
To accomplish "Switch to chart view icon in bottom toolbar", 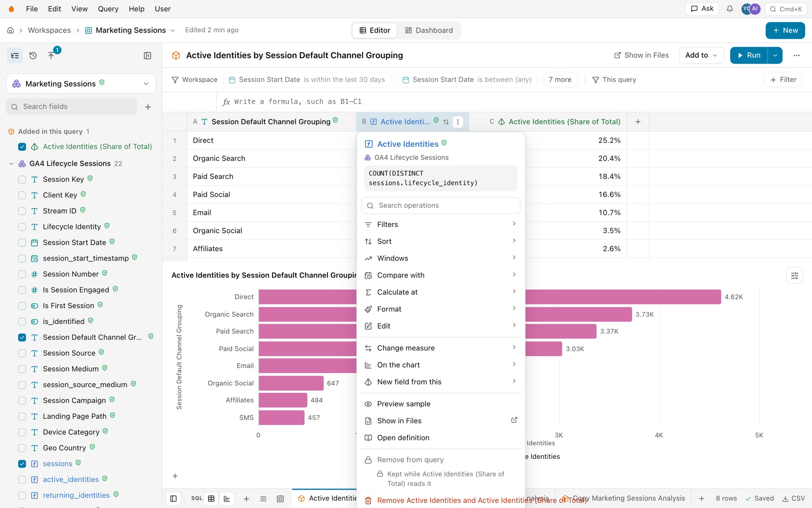I will click(x=227, y=499).
